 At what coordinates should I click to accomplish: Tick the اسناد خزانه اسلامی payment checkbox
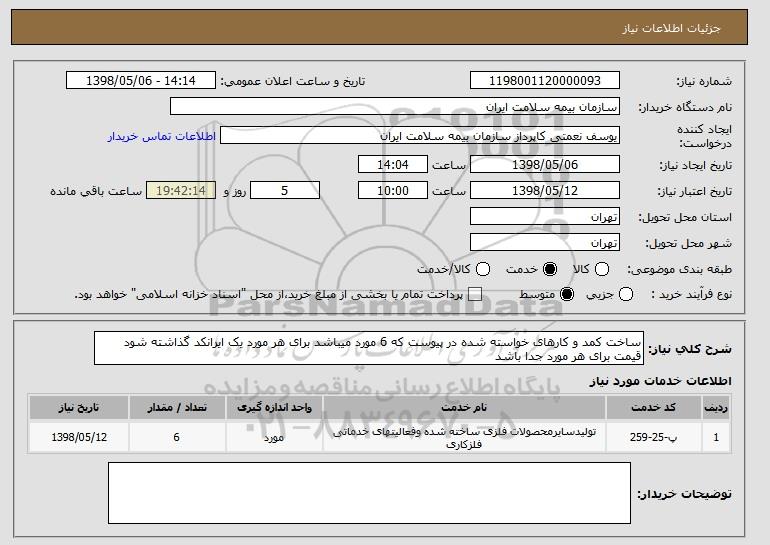pos(474,295)
